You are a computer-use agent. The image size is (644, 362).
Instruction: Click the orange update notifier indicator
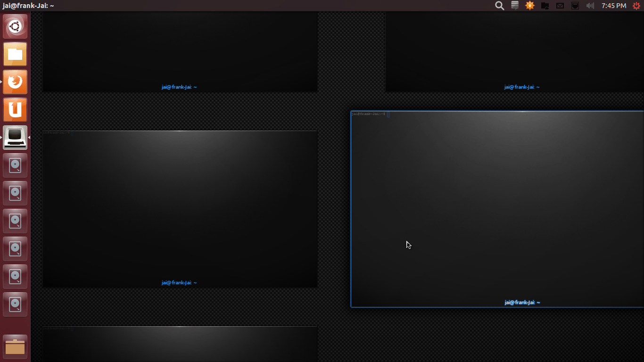(530, 6)
